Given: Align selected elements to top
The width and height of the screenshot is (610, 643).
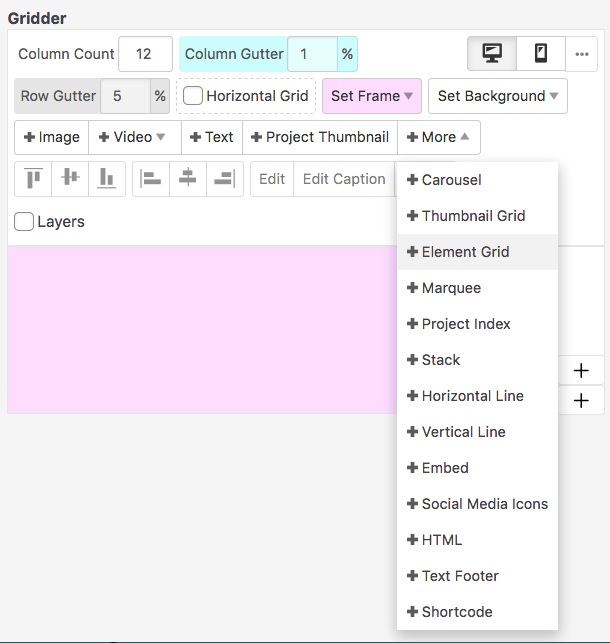Looking at the screenshot, I should (x=34, y=179).
